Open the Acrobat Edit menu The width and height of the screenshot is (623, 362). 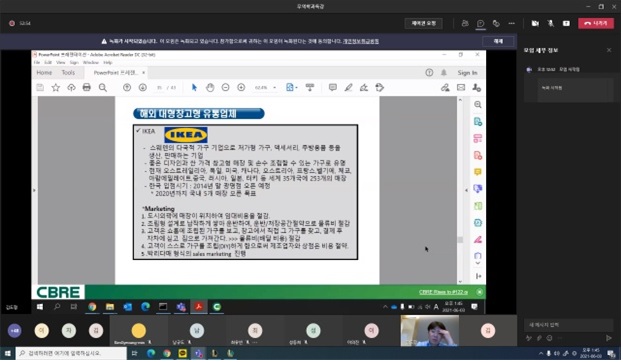(x=48, y=62)
